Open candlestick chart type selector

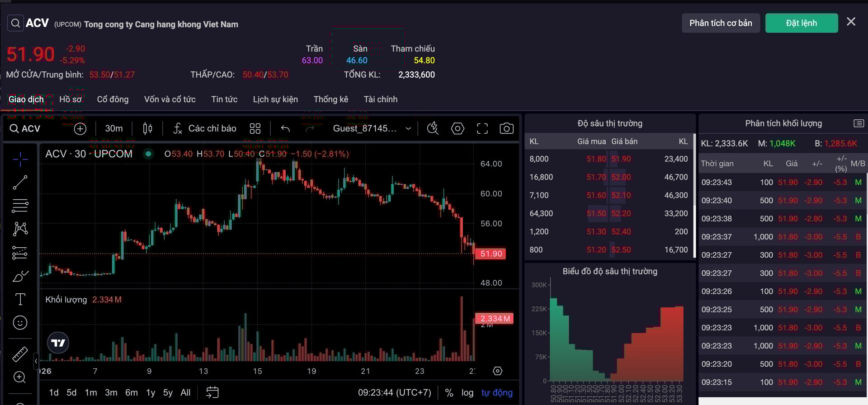click(147, 129)
